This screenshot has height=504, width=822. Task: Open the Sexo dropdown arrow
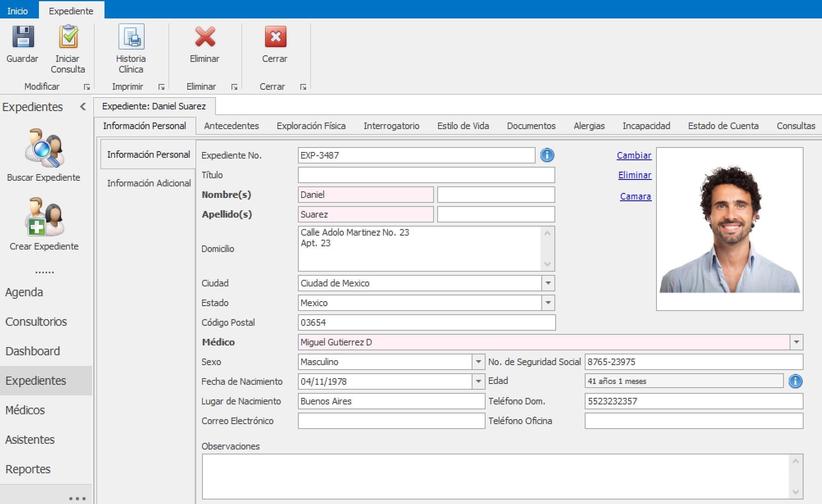click(x=478, y=362)
